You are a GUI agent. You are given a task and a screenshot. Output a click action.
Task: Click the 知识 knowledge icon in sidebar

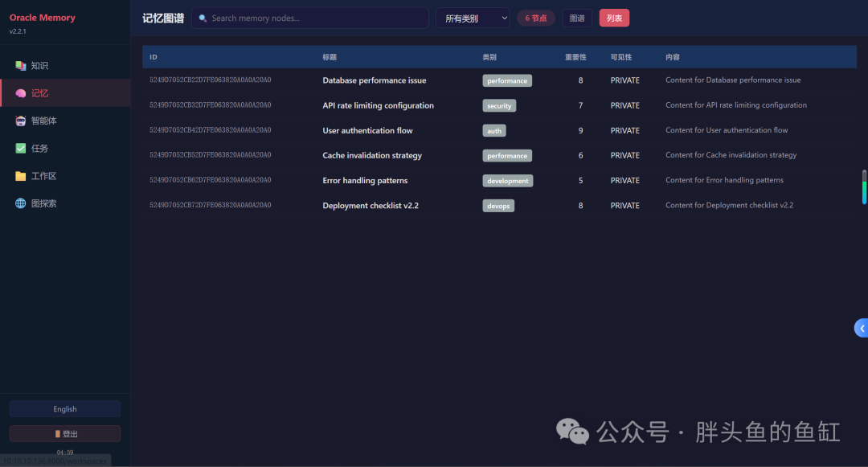[20, 66]
